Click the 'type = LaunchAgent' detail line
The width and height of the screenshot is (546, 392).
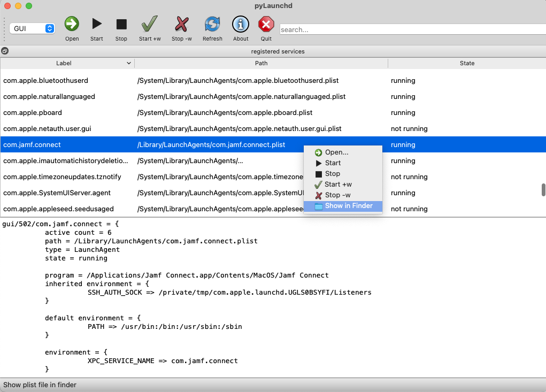point(82,250)
